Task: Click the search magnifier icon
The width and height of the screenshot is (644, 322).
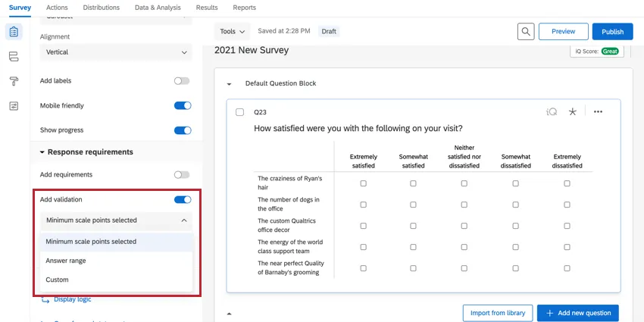Action: pos(526,31)
